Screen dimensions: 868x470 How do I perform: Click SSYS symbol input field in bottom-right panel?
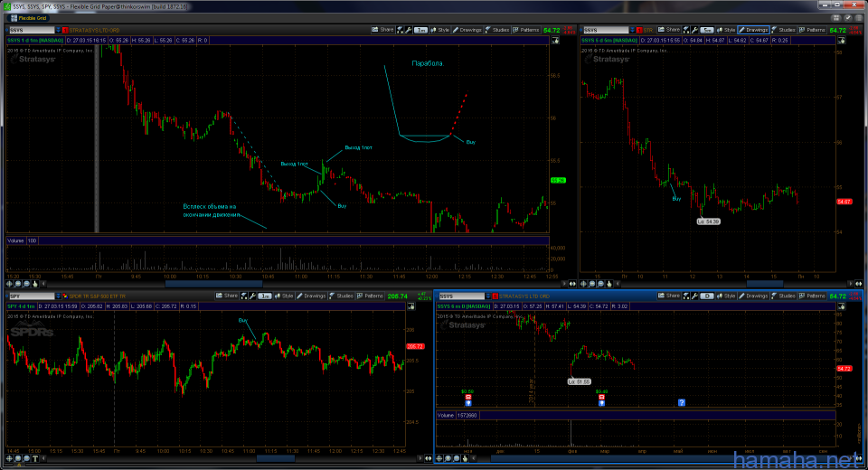(x=462, y=296)
